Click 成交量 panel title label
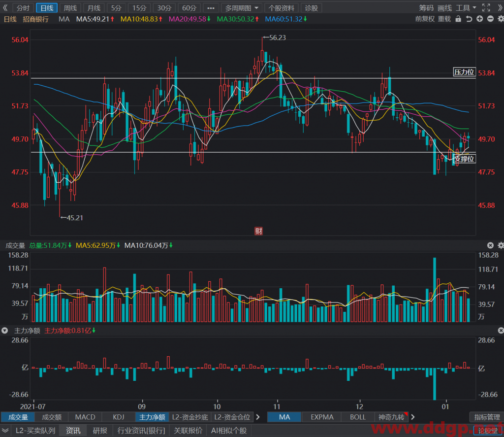Image resolution: width=504 pixels, height=437 pixels. [x=15, y=245]
